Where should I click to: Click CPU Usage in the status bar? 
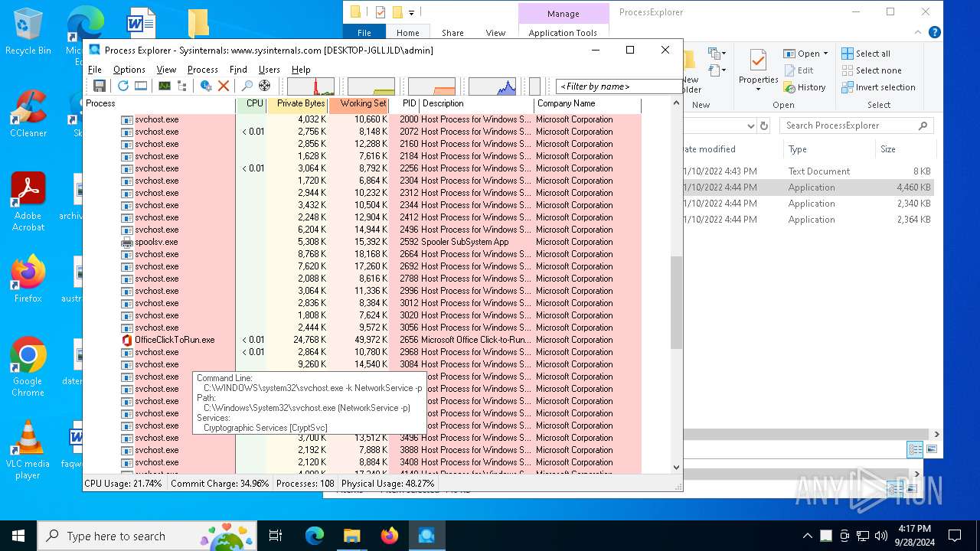[x=123, y=484]
